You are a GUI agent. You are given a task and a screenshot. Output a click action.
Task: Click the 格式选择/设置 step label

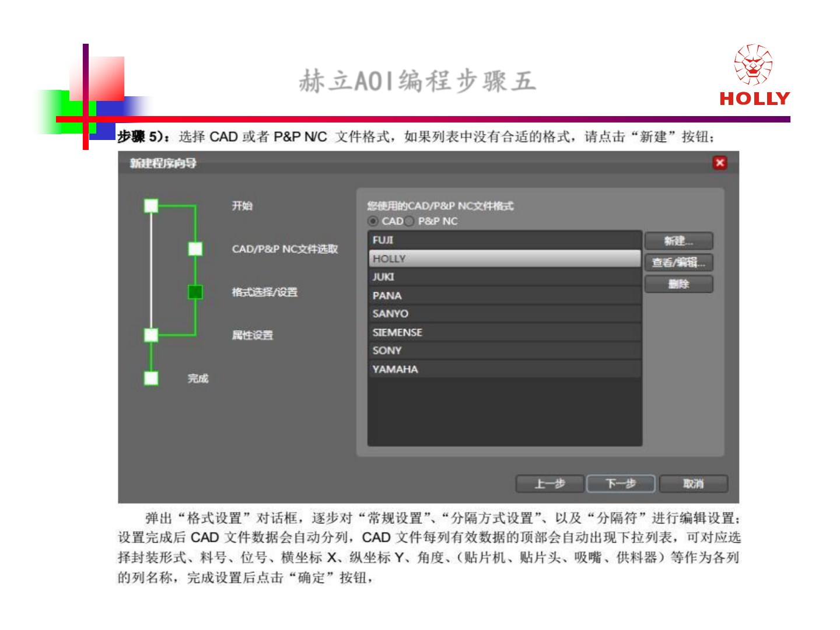point(264,292)
